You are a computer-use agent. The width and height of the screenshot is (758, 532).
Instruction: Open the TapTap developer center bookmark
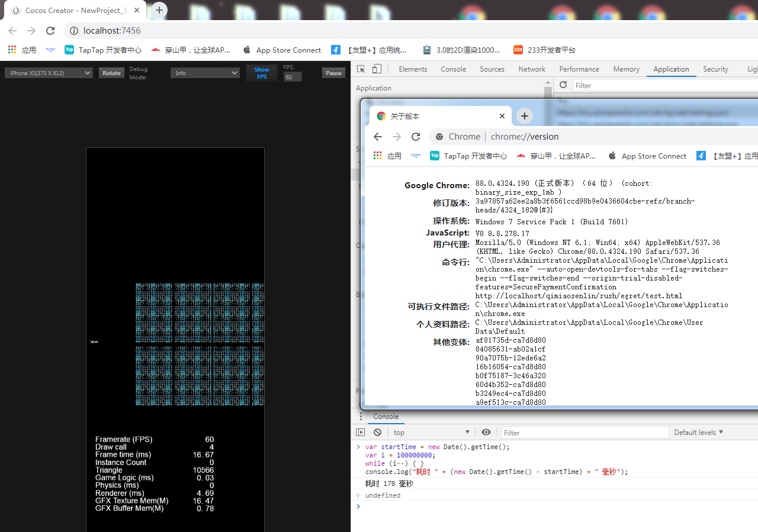pos(103,50)
